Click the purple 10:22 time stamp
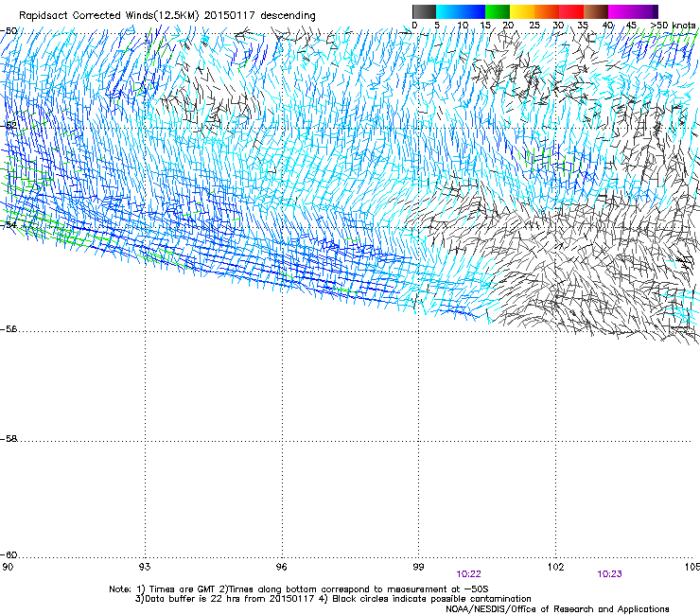The width and height of the screenshot is (700, 615). (469, 574)
